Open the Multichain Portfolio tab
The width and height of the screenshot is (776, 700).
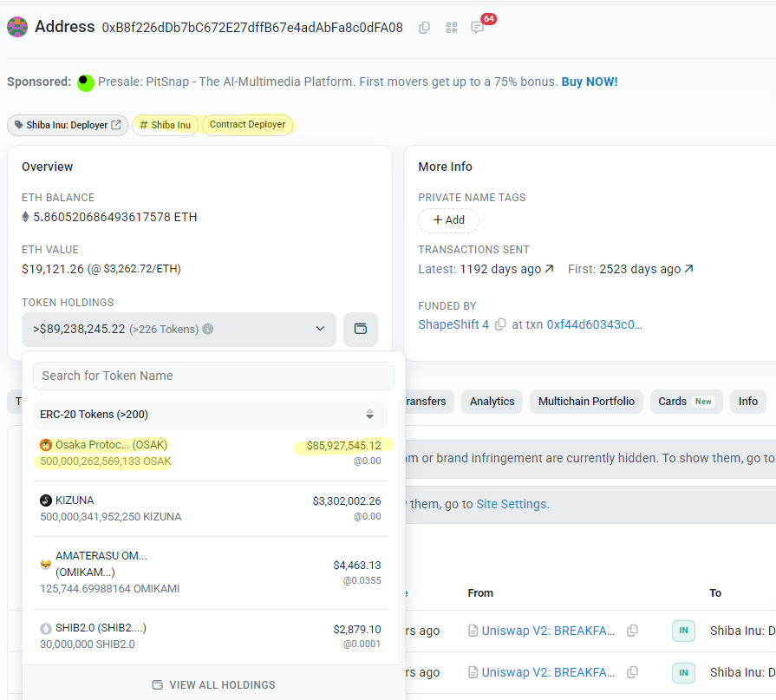tap(586, 402)
